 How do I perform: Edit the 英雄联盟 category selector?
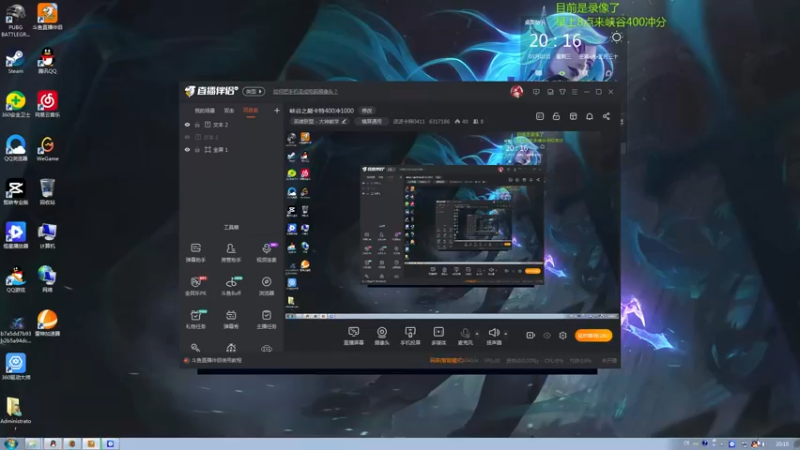(x=320, y=121)
